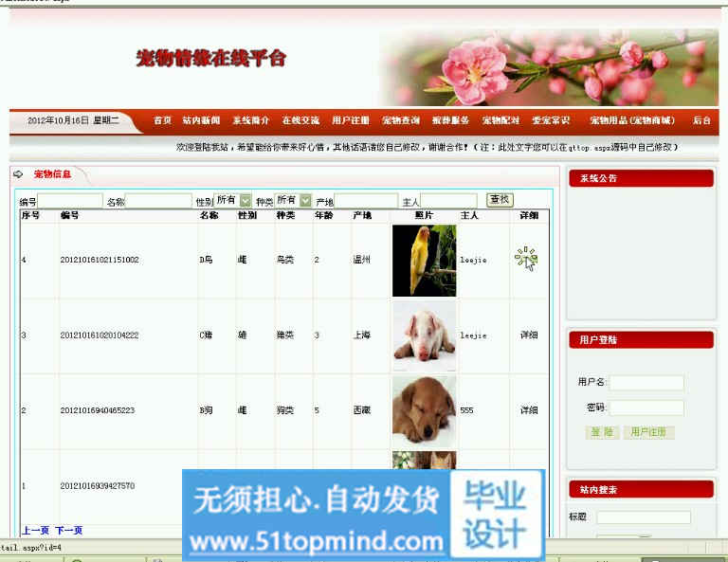Go to 站内新闻 in navigation bar
Screen dimensions: 728x562
point(201,120)
